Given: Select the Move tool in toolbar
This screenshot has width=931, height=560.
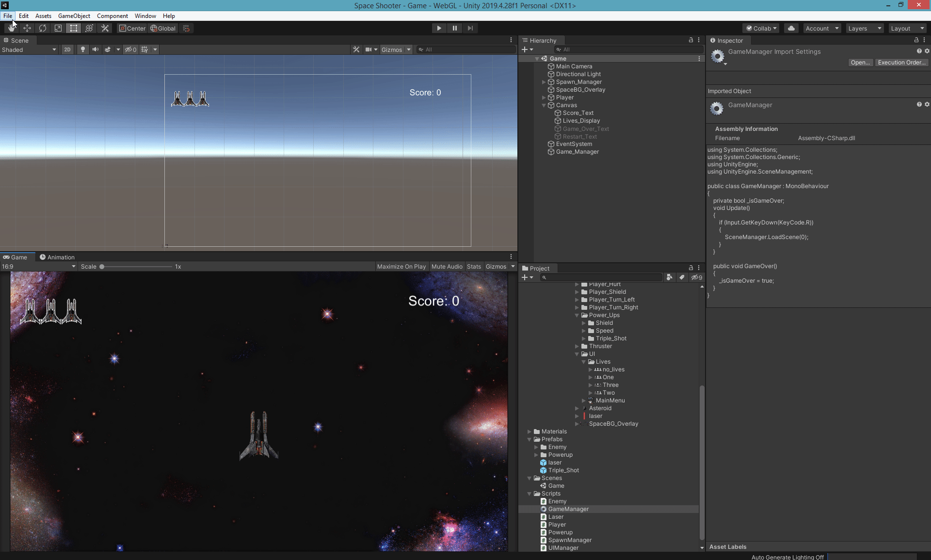Looking at the screenshot, I should (x=27, y=28).
